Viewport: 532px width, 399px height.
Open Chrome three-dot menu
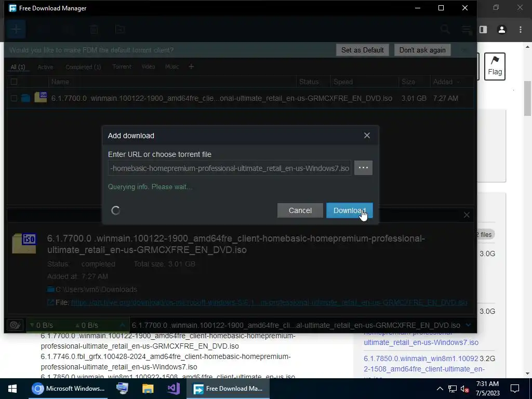pos(521,30)
